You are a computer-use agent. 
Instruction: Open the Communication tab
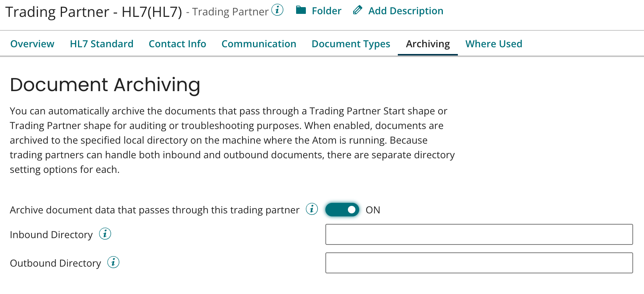(x=259, y=43)
